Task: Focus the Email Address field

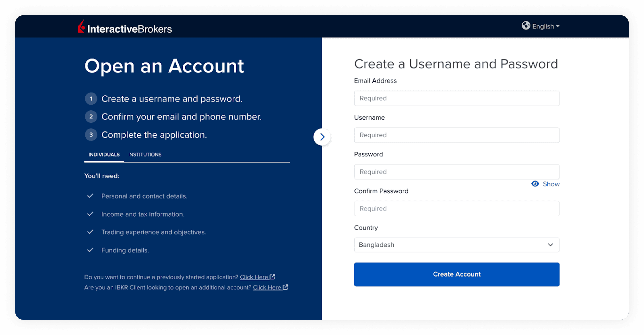Action: point(457,98)
